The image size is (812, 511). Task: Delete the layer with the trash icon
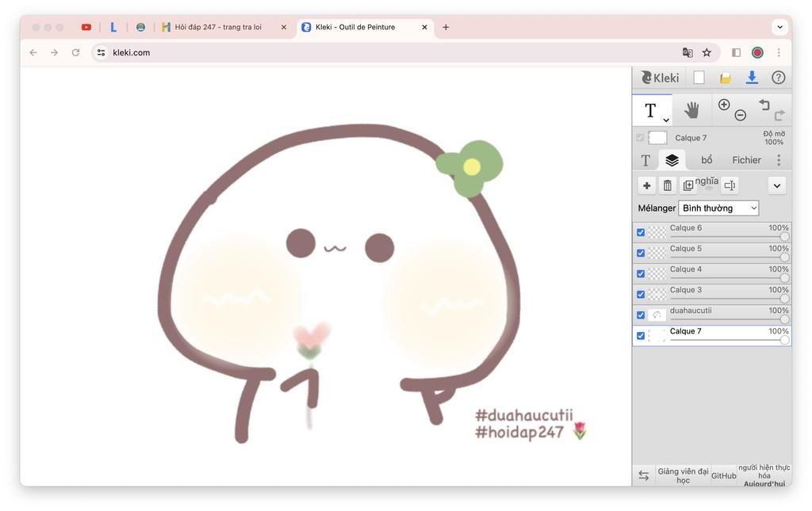point(668,185)
